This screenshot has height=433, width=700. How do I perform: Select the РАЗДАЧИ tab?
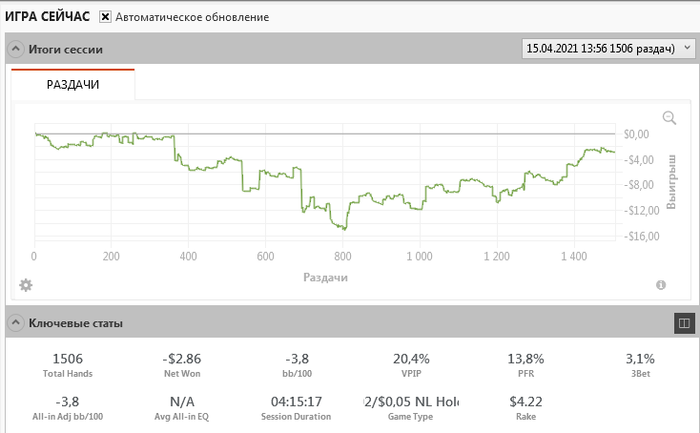73,85
